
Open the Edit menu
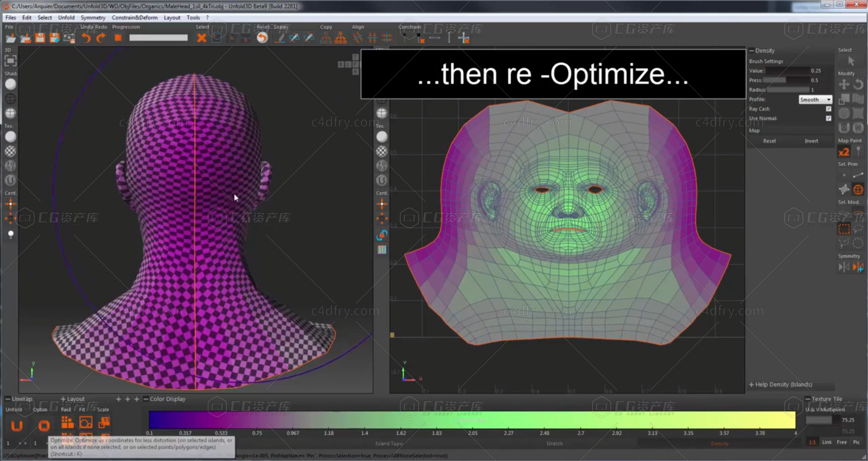pyautogui.click(x=27, y=17)
